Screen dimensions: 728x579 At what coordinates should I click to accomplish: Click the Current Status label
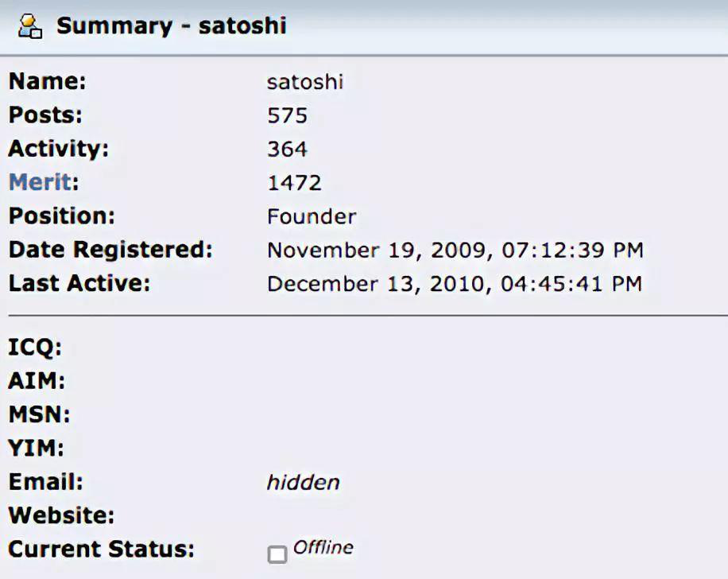tap(102, 550)
